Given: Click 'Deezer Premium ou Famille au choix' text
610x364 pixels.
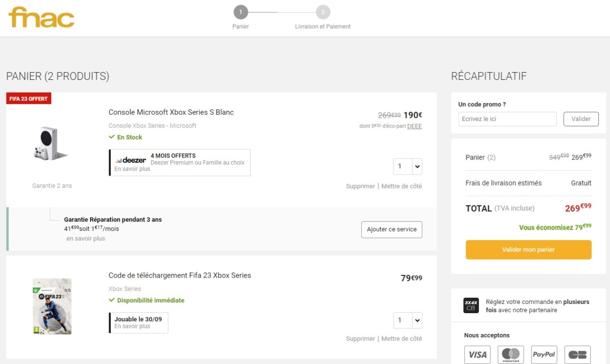Looking at the screenshot, I should pyautogui.click(x=198, y=163).
